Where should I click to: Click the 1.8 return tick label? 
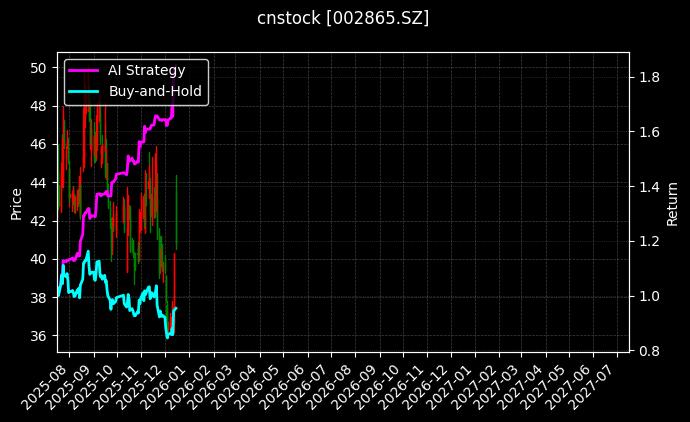pos(647,78)
